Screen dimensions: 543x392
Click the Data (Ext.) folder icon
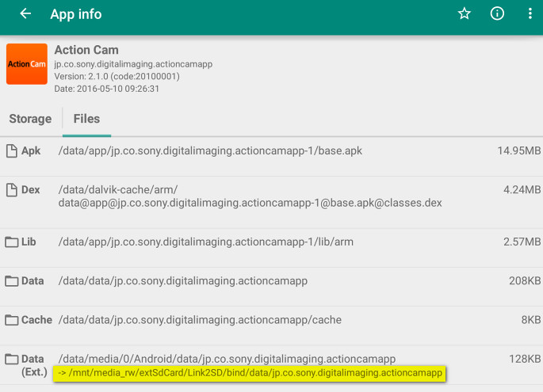[x=11, y=360]
